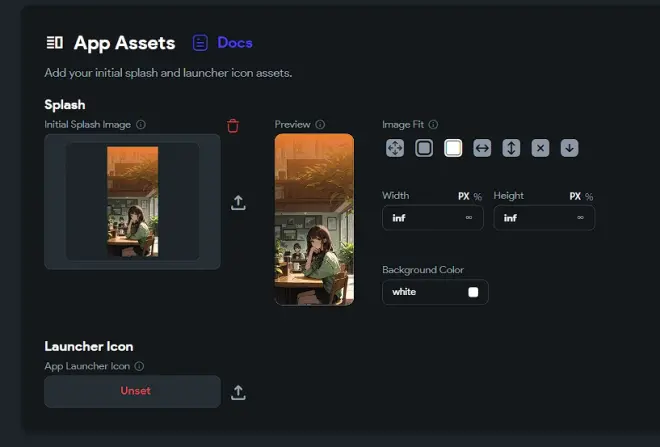Click the Background Color label
The width and height of the screenshot is (660, 447).
tap(423, 270)
